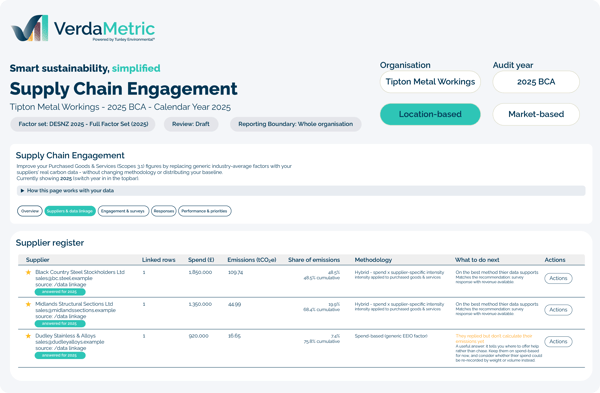
Task: Click the email sales@dudleyalloys.example
Action: click(x=70, y=342)
